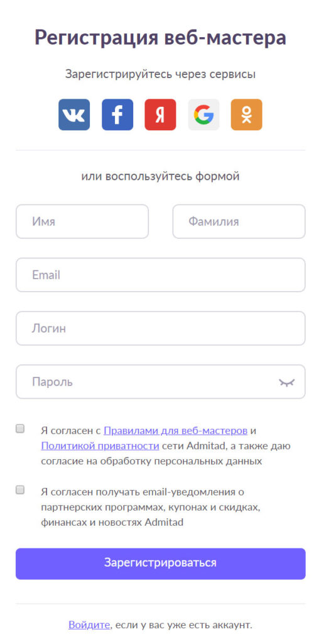Click the Зарегистрироваться button
Screen dimensions: 314x644
click(x=161, y=563)
